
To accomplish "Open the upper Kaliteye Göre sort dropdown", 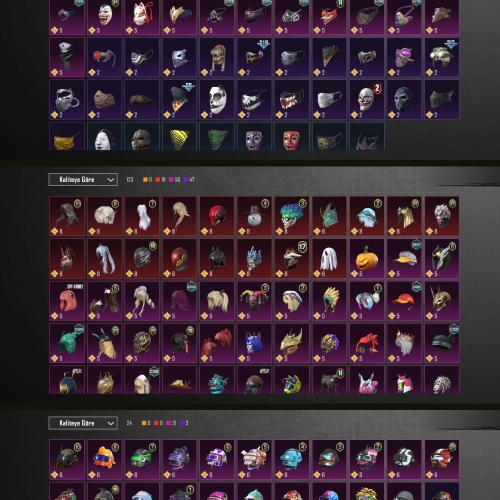I will point(83,179).
